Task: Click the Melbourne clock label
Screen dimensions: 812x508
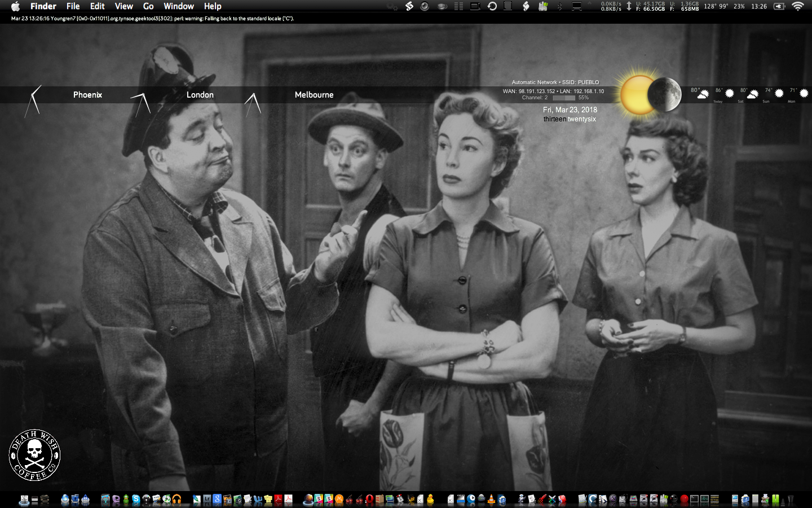Action: click(x=314, y=95)
